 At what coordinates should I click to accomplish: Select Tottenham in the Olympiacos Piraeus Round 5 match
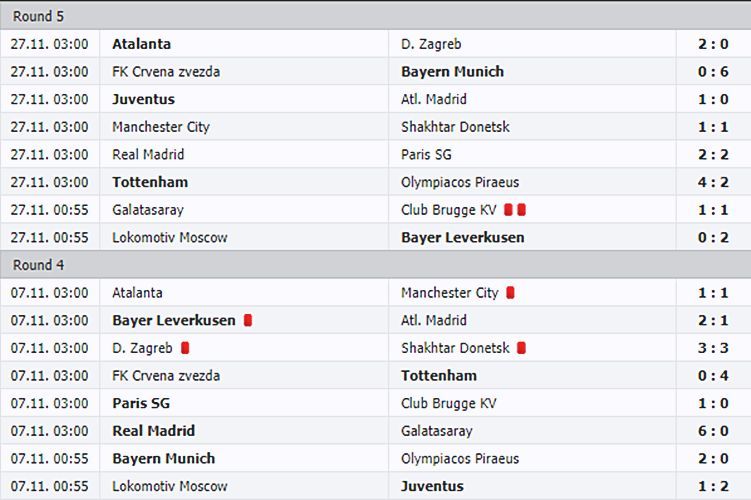150,182
